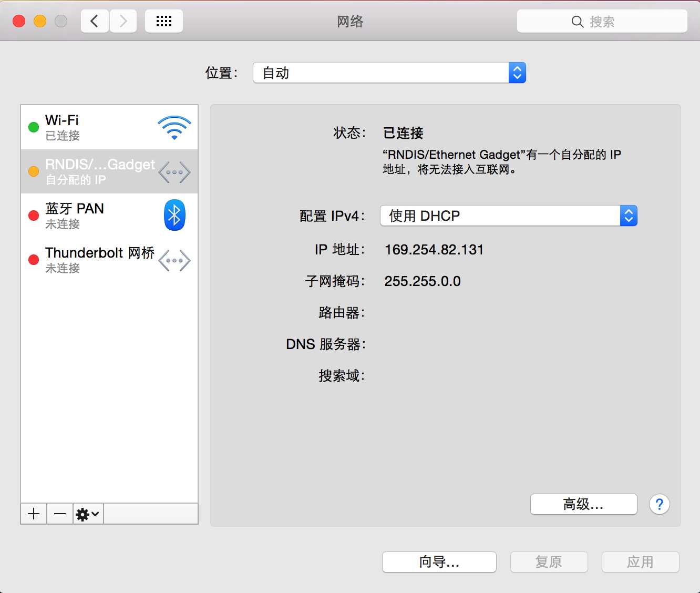
Task: Click the 路由器 label
Action: (342, 313)
